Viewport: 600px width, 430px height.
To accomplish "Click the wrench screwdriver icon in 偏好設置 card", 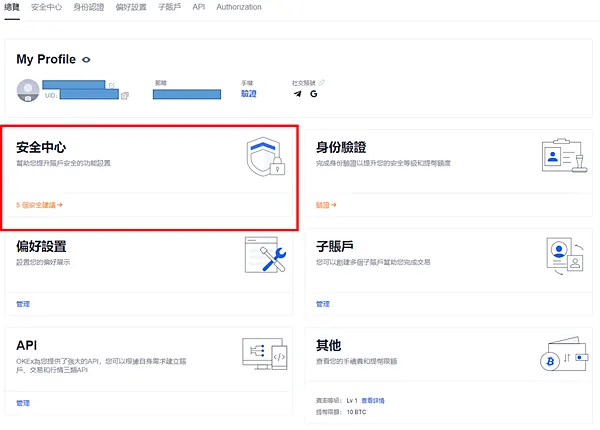I will click(x=266, y=255).
